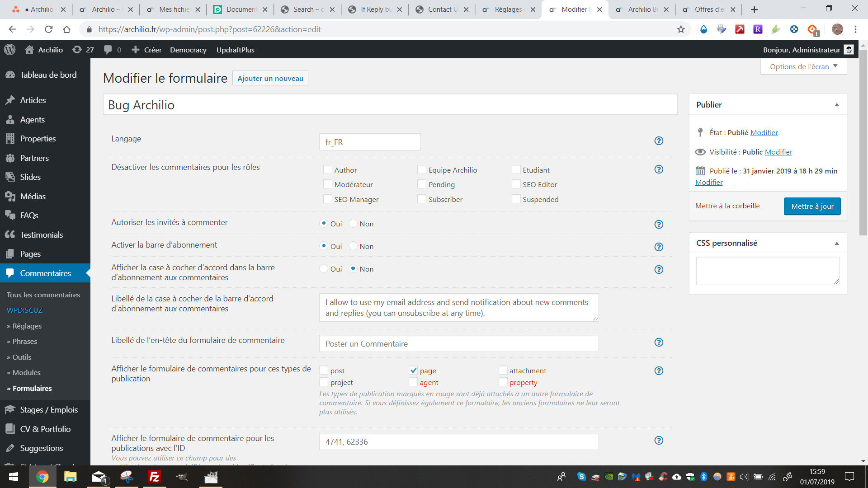Expand the Options de l'écran dropdown
Image resolution: width=868 pixels, height=488 pixels.
(x=803, y=66)
